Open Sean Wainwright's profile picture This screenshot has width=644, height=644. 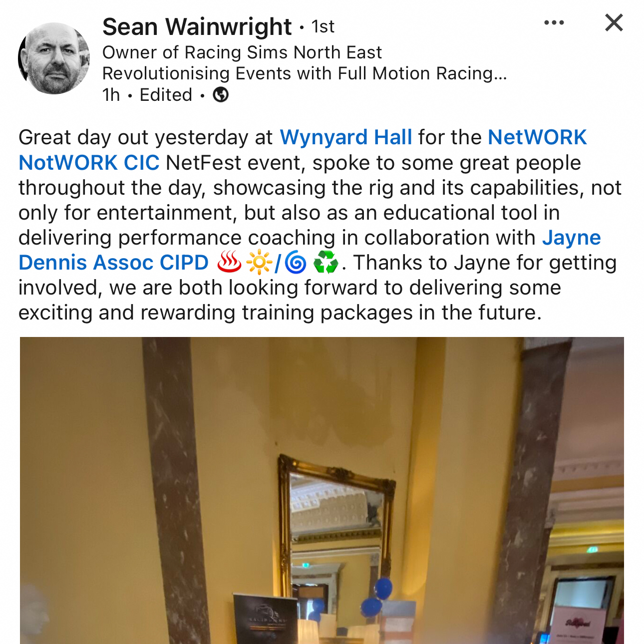point(54,58)
